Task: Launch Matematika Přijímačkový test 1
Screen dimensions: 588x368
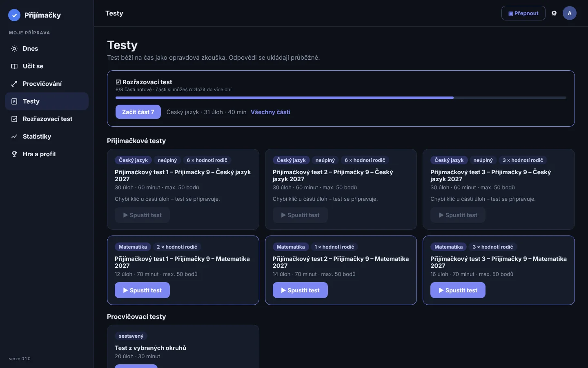Action: coord(142,290)
